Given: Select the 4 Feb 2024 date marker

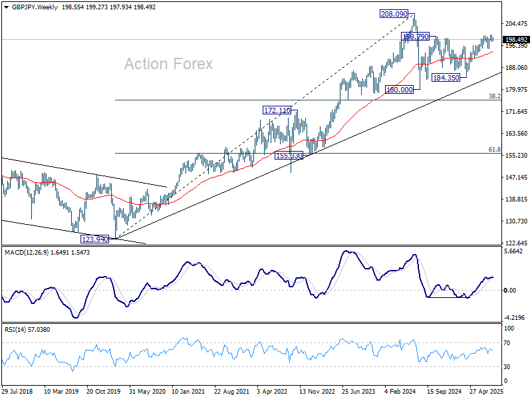Looking at the screenshot, I should click(400, 391).
